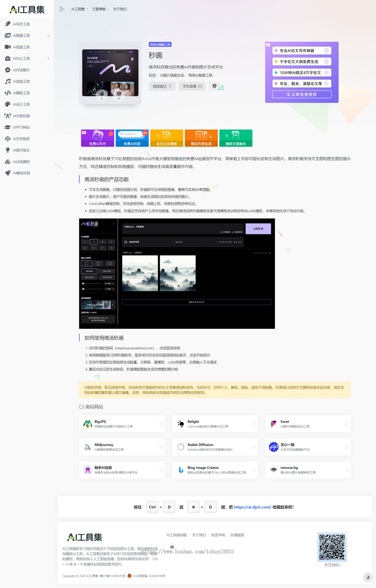Screen dimensions: 376x588
Task: Click the arrow on the Relight card
Action: [x=254, y=424]
